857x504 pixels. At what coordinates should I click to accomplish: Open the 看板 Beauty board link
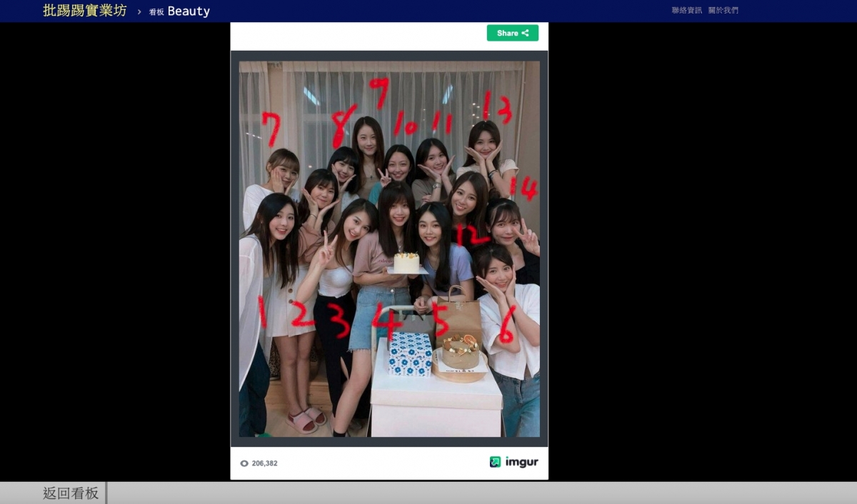coord(179,11)
